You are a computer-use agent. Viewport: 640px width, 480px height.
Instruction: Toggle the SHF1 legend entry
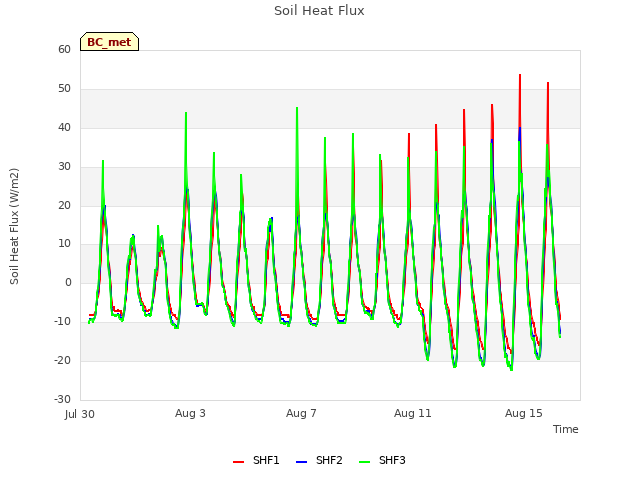pos(256,460)
